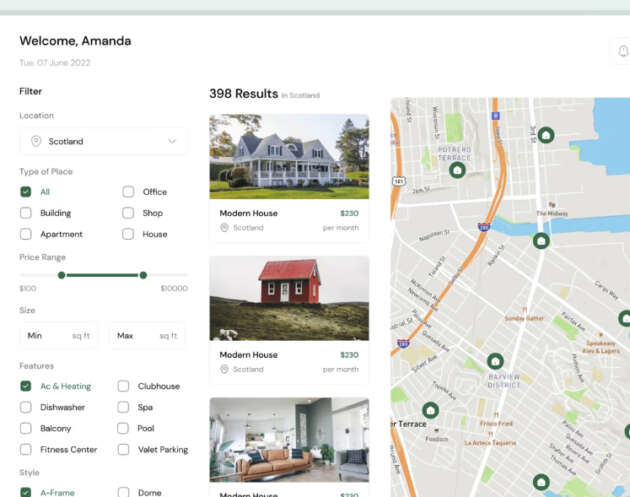Click the location pin icon in Scotland dropdown
Screen dimensions: 630x497
36,141
